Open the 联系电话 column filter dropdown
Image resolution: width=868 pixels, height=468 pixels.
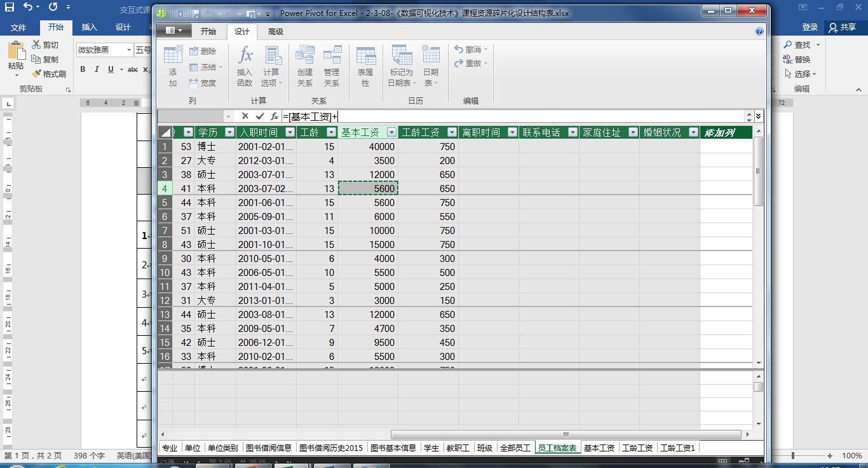click(573, 132)
